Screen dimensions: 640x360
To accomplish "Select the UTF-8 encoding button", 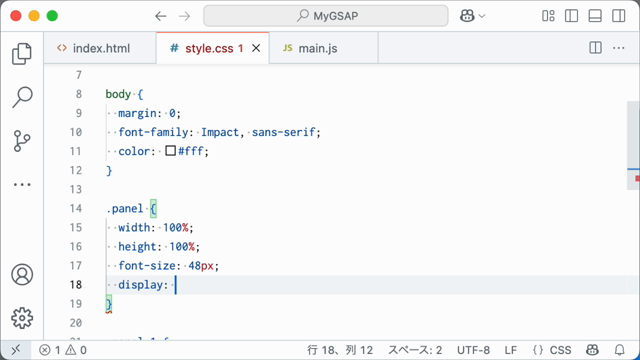I will [x=473, y=350].
